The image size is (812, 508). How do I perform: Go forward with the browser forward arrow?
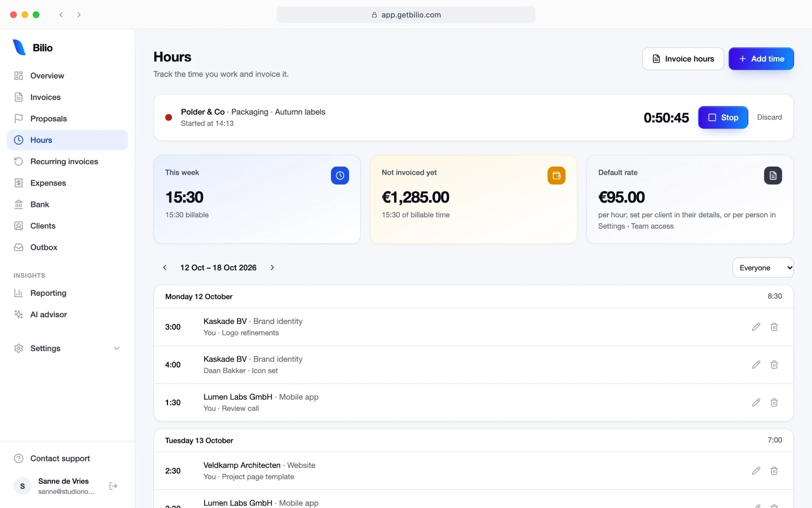click(x=79, y=15)
